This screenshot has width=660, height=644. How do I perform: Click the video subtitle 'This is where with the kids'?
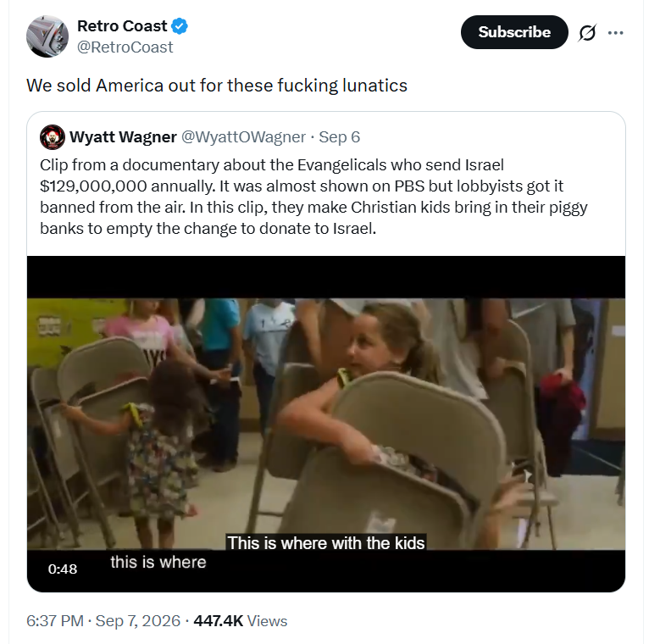(x=326, y=543)
